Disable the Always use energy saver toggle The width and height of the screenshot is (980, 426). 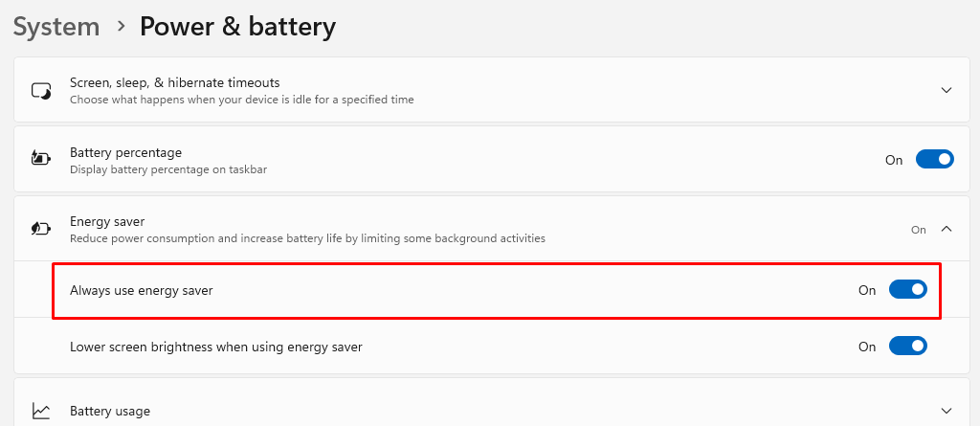pos(907,290)
